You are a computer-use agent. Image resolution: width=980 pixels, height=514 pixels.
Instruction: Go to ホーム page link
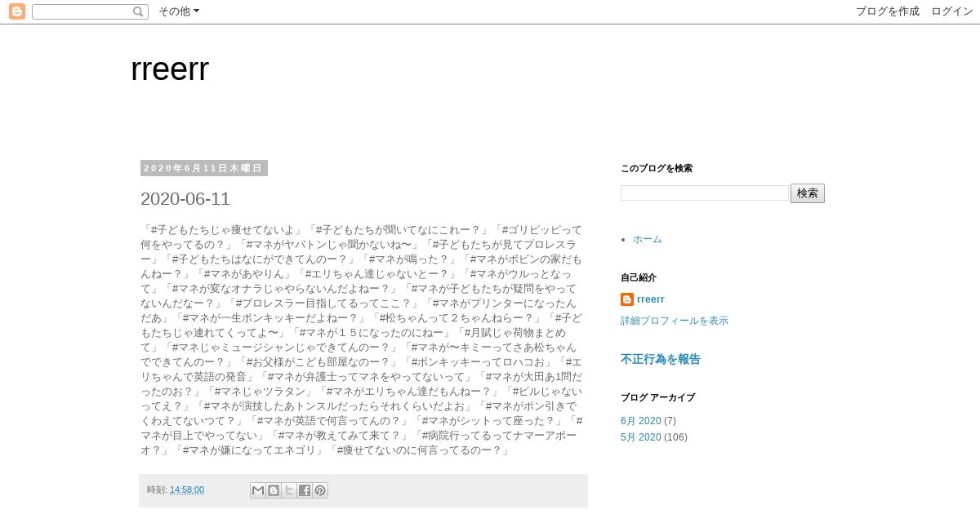coord(648,239)
